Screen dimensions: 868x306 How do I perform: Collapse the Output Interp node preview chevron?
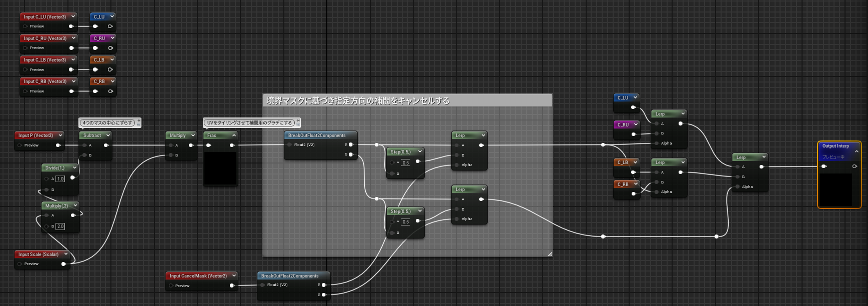coord(857,151)
